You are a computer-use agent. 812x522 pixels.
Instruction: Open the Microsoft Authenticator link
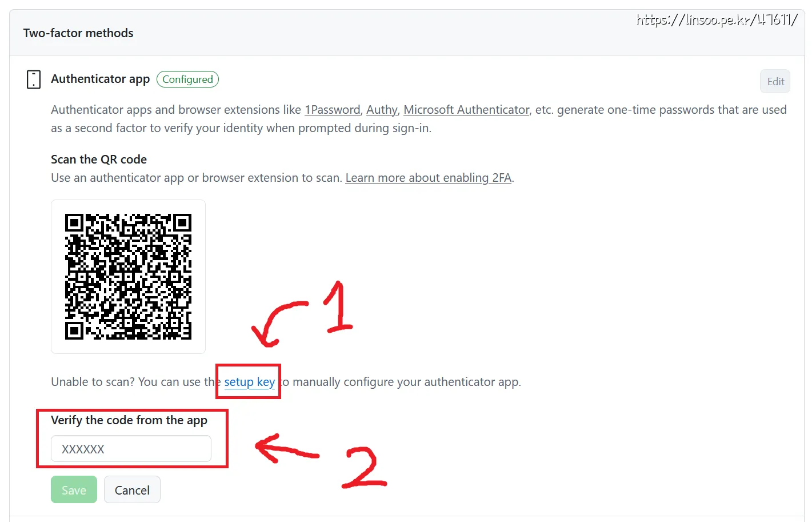coord(466,110)
